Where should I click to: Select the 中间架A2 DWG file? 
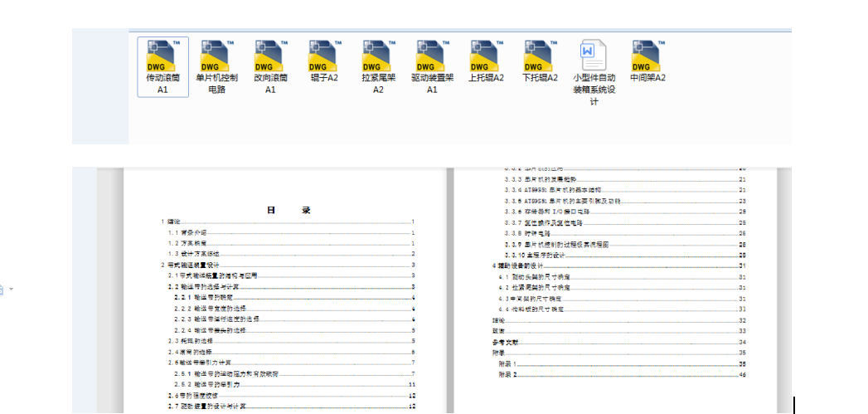click(647, 61)
